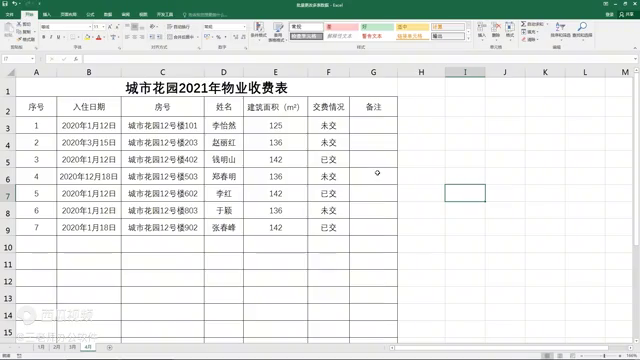Adjust the zoom slider
This screenshot has width=640, height=360.
coord(604,356)
